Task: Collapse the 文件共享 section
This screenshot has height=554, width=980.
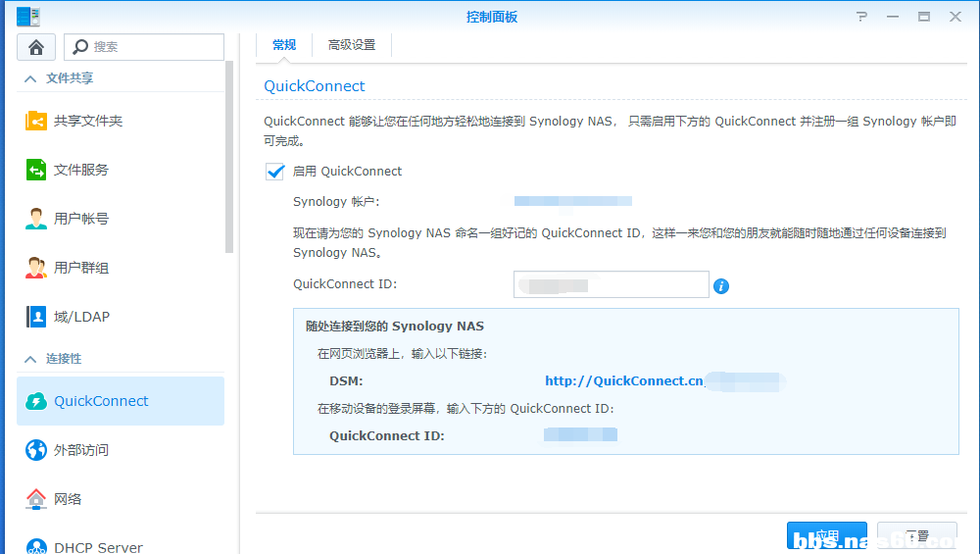Action: tap(30, 78)
